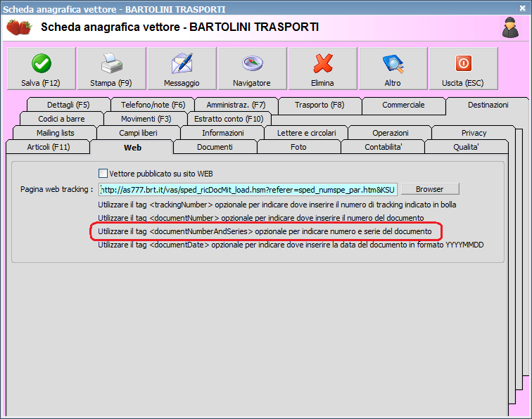Click the Browser button
The width and height of the screenshot is (532, 419).
tap(430, 189)
